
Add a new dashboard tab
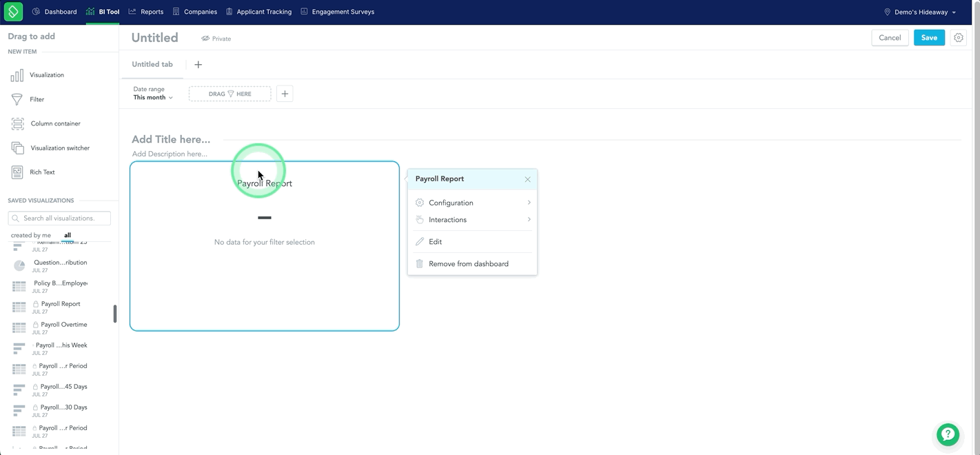198,64
